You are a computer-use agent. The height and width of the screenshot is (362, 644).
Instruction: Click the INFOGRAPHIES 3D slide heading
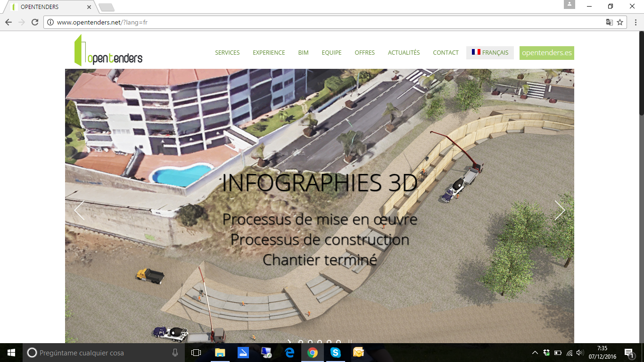pos(320,183)
